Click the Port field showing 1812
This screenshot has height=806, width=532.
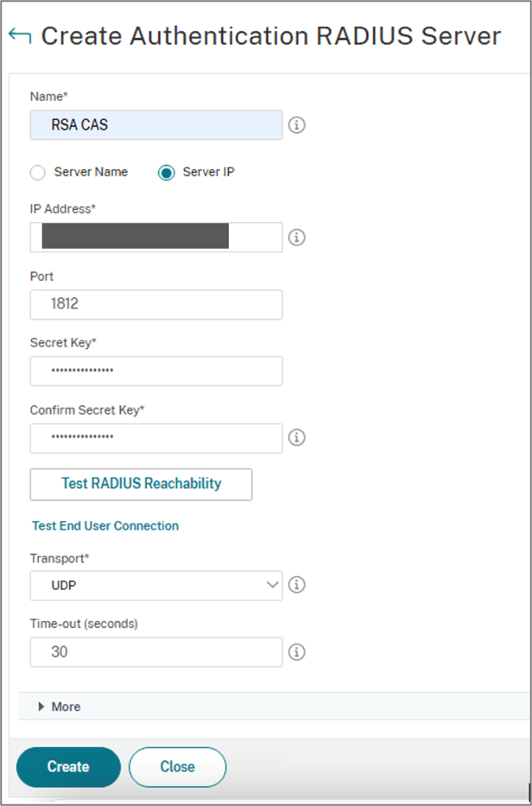coord(156,304)
